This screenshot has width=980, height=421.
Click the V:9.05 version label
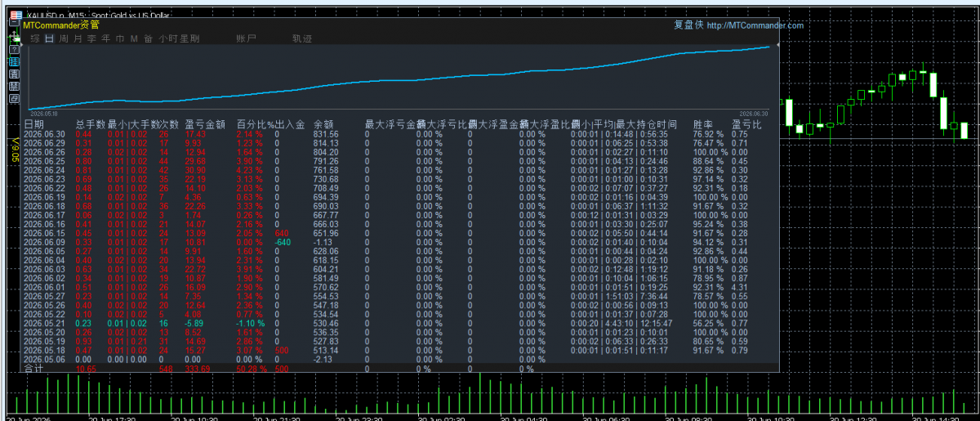14,150
